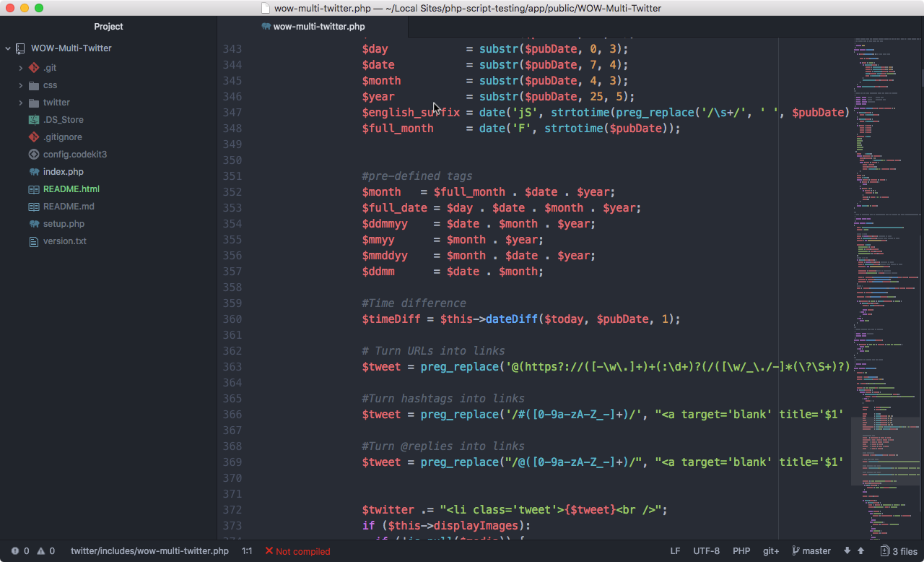Expand the twitter folder
This screenshot has width=924, height=562.
tap(20, 103)
